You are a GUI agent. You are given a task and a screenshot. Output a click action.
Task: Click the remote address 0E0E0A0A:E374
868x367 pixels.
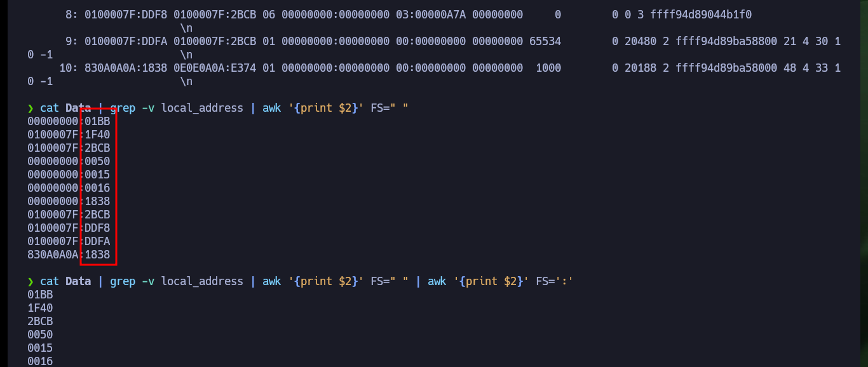coord(215,68)
